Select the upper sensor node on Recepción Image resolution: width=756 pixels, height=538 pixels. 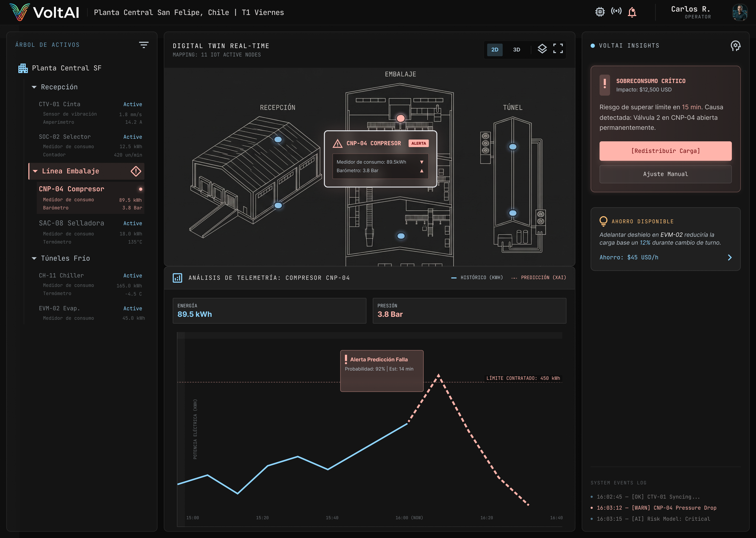point(278,139)
